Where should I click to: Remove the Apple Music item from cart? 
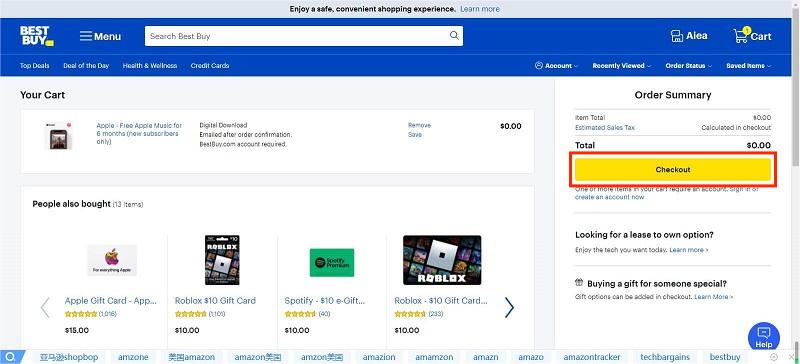click(419, 125)
